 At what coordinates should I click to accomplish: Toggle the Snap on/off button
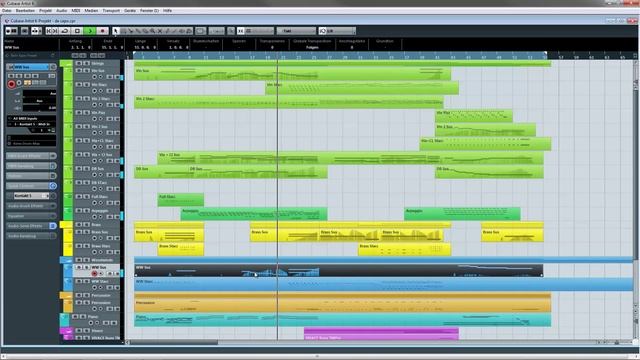click(241, 31)
